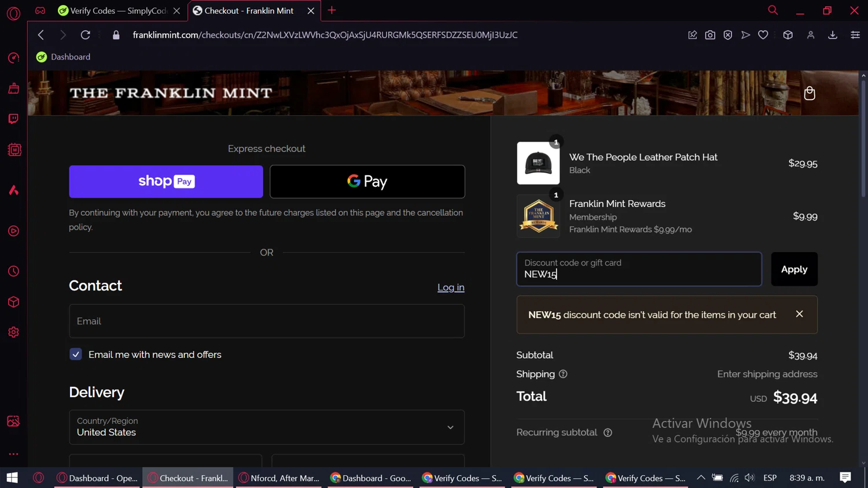Open Easy Setup menu icon
The height and width of the screenshot is (488, 868).
tap(855, 35)
